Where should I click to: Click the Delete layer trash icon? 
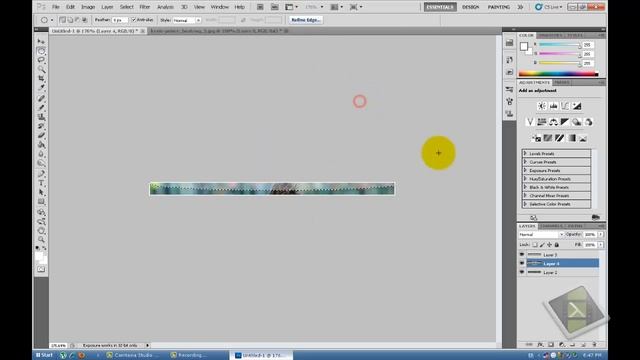pyautogui.click(x=594, y=345)
